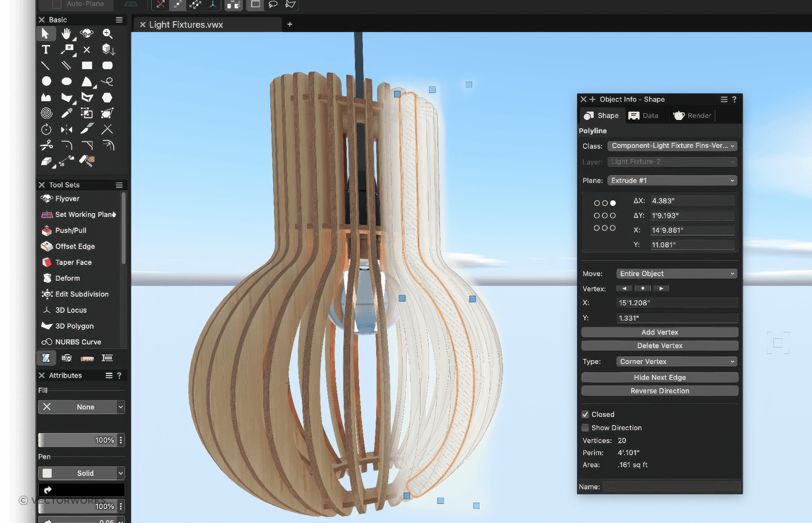Open the Class dropdown in Object Info

[x=672, y=145]
